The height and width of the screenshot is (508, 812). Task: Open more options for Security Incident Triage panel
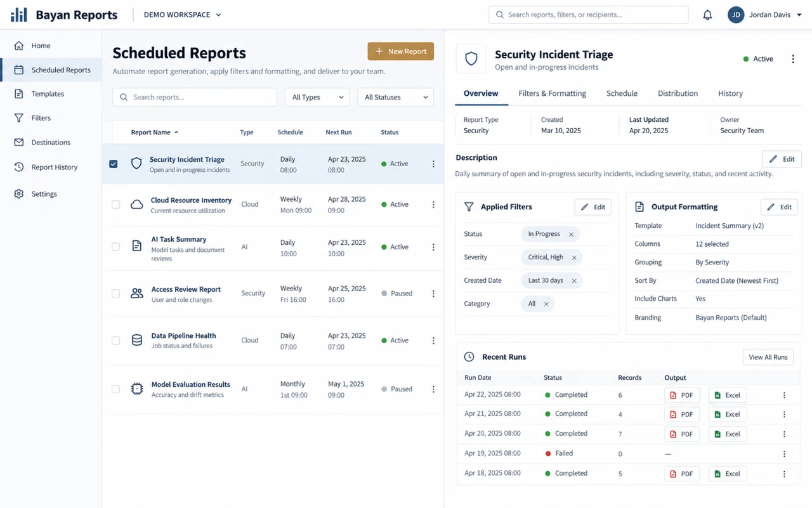point(793,59)
